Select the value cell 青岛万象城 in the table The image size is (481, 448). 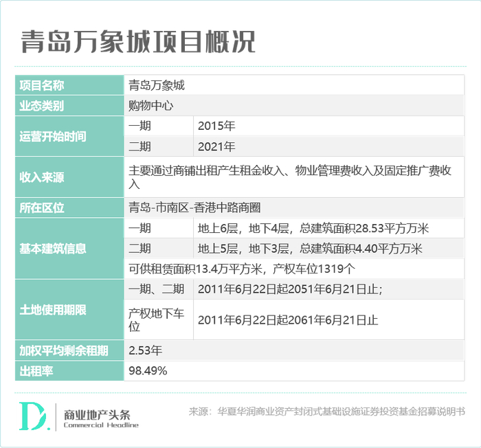294,85
